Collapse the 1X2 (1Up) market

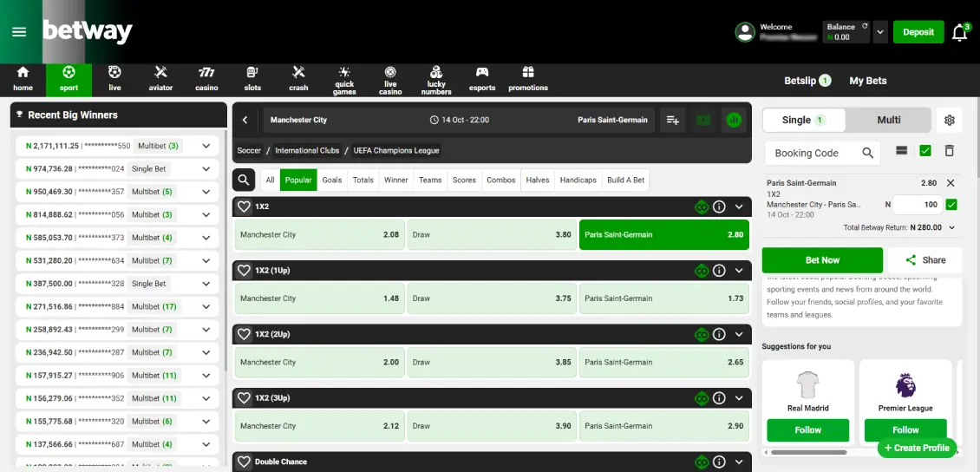[740, 270]
